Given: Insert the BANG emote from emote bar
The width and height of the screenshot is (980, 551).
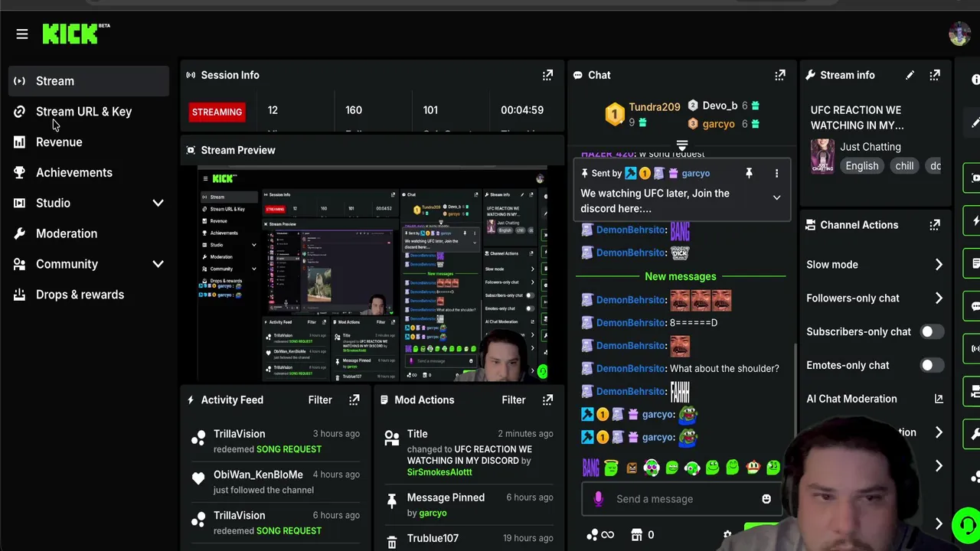Looking at the screenshot, I should 590,468.
